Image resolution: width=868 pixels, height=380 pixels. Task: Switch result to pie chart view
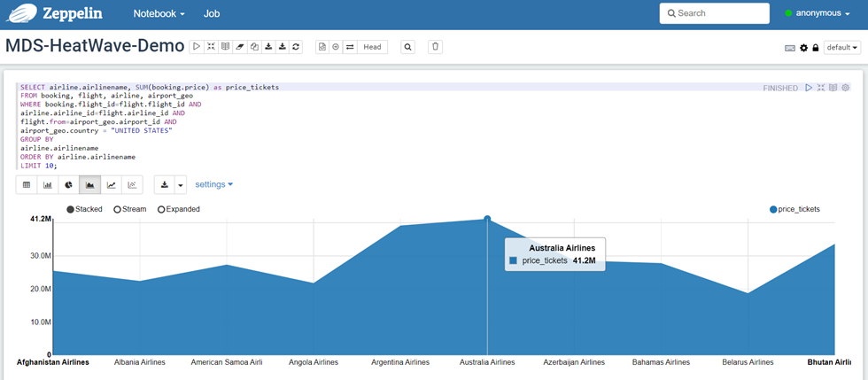point(69,184)
